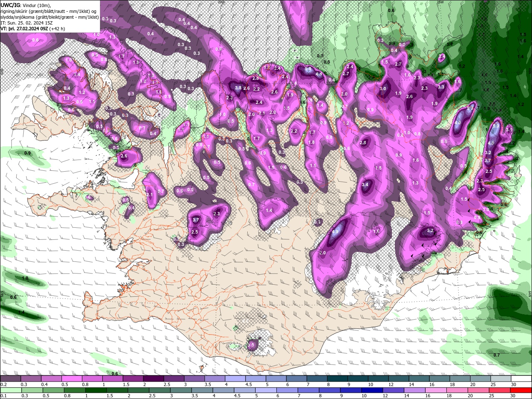532x399 pixels.
Task: Select the 3.4 snowfall value label
Action: (x=365, y=185)
